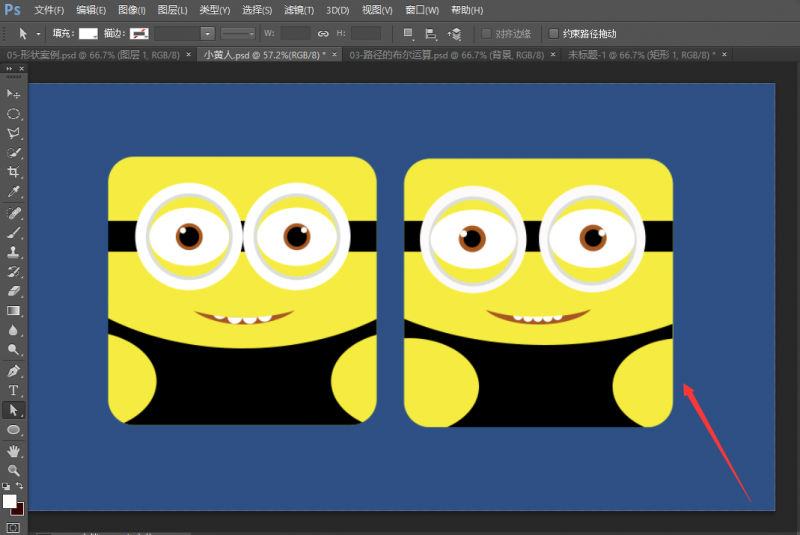Select the Pen tool
The image size is (800, 535).
(x=14, y=370)
